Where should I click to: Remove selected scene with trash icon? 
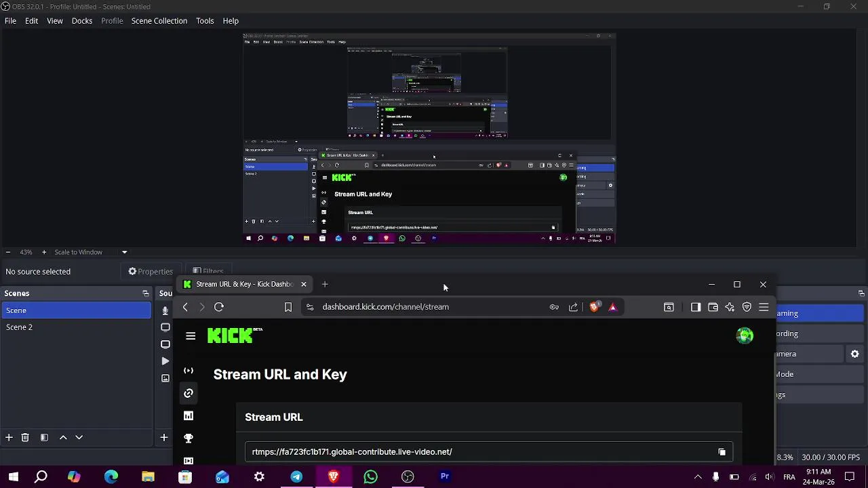point(25,438)
